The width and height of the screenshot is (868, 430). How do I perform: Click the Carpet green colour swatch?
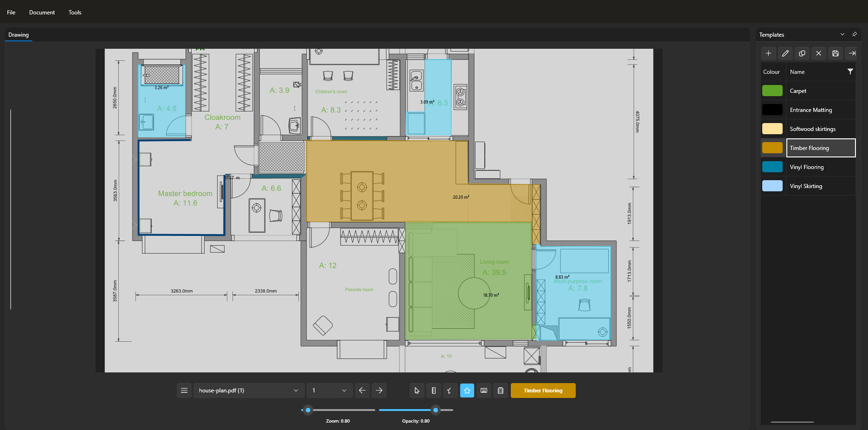[x=772, y=91]
